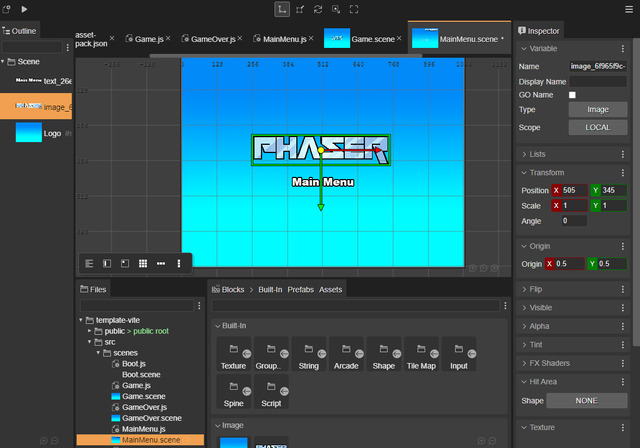Screen dimensions: 640x448
Task: Open the hamburger main menu
Action: pyautogui.click(x=629, y=9)
